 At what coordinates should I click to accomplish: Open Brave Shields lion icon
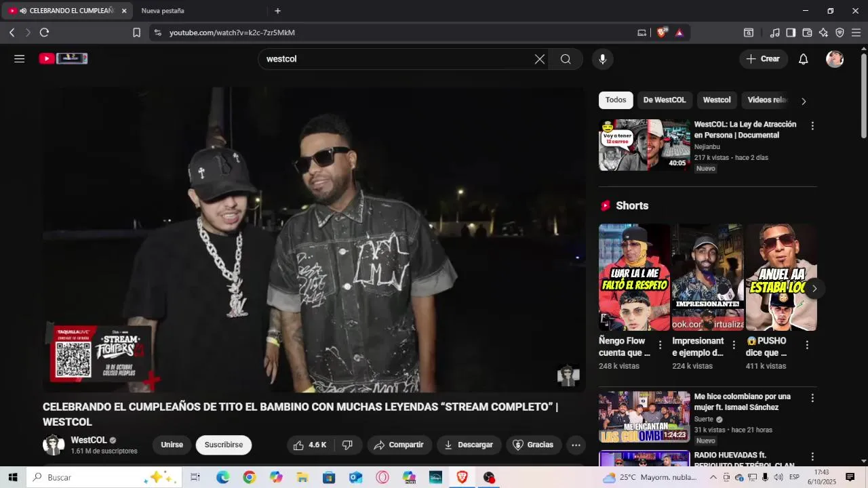click(x=662, y=33)
